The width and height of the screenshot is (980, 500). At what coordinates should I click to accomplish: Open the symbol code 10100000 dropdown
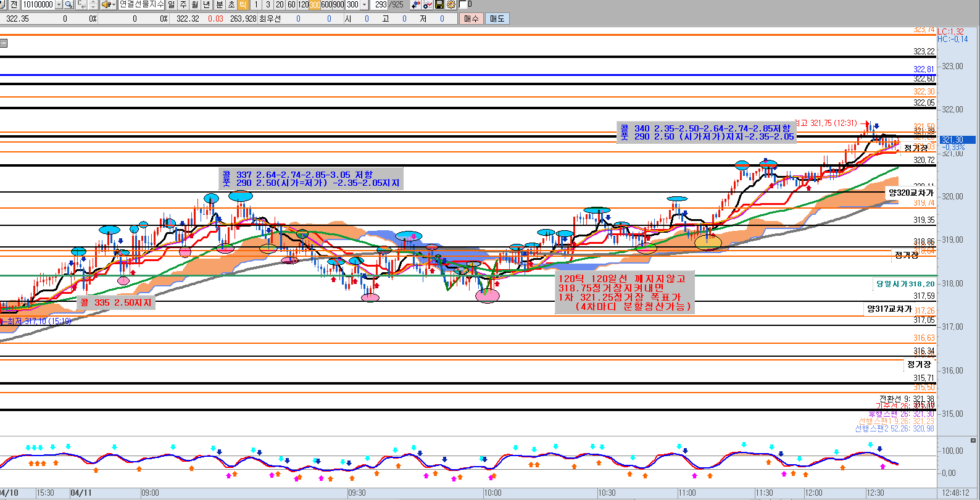[x=59, y=4]
